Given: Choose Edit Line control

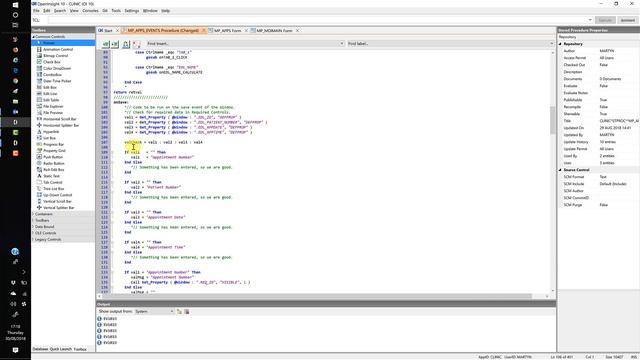Looking at the screenshot, I should tap(50, 93).
